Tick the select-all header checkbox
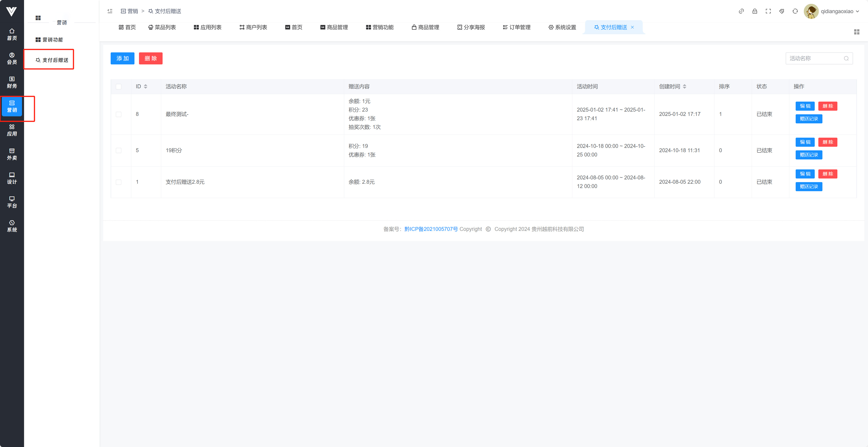Image resolution: width=868 pixels, height=447 pixels. coord(119,87)
